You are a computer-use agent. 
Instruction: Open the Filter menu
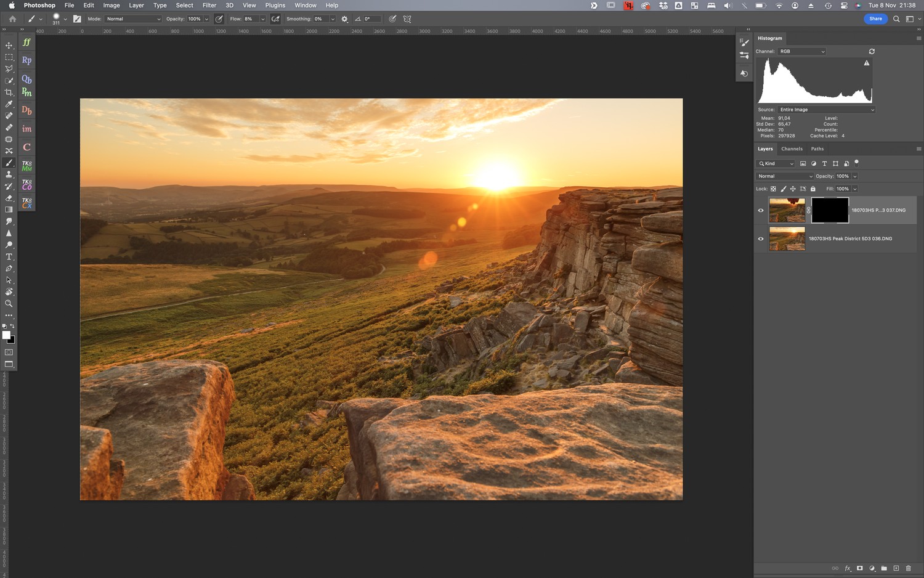(209, 6)
